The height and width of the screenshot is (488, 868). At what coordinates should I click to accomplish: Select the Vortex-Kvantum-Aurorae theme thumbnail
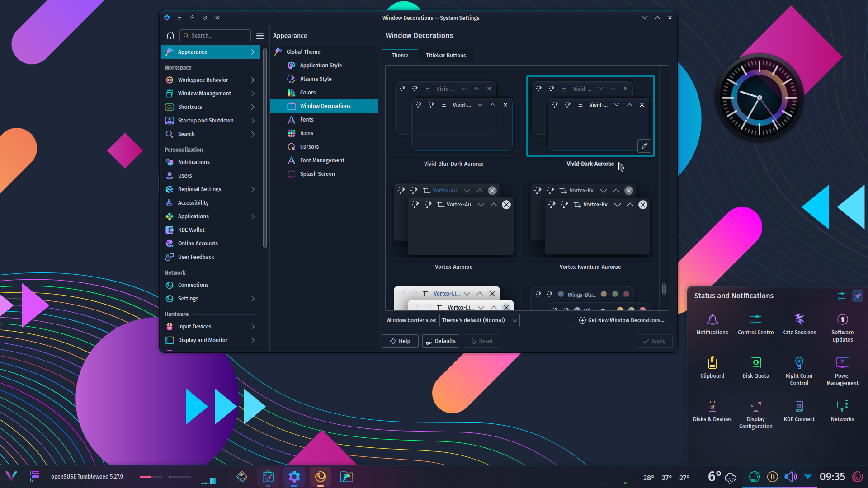pos(590,221)
